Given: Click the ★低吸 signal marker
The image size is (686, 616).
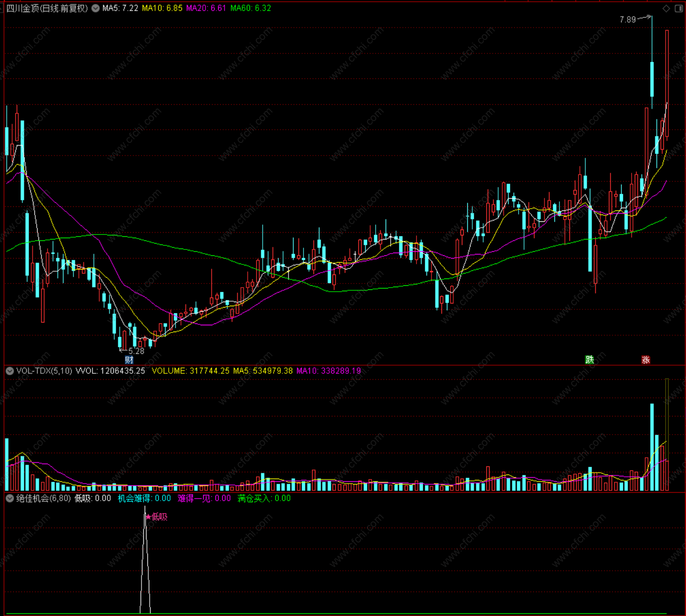Looking at the screenshot, I should (x=157, y=517).
